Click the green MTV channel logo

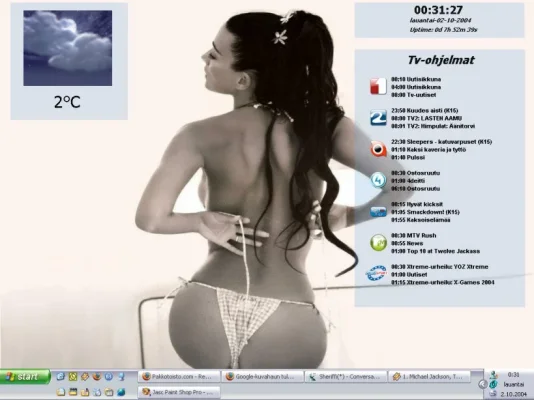click(x=378, y=242)
